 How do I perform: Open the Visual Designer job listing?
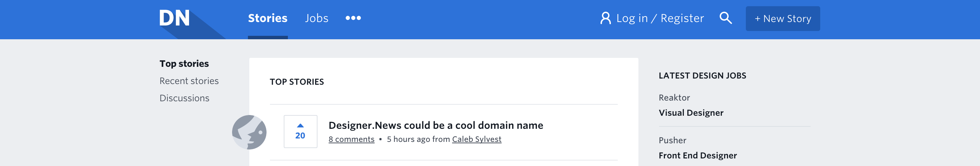(691, 113)
